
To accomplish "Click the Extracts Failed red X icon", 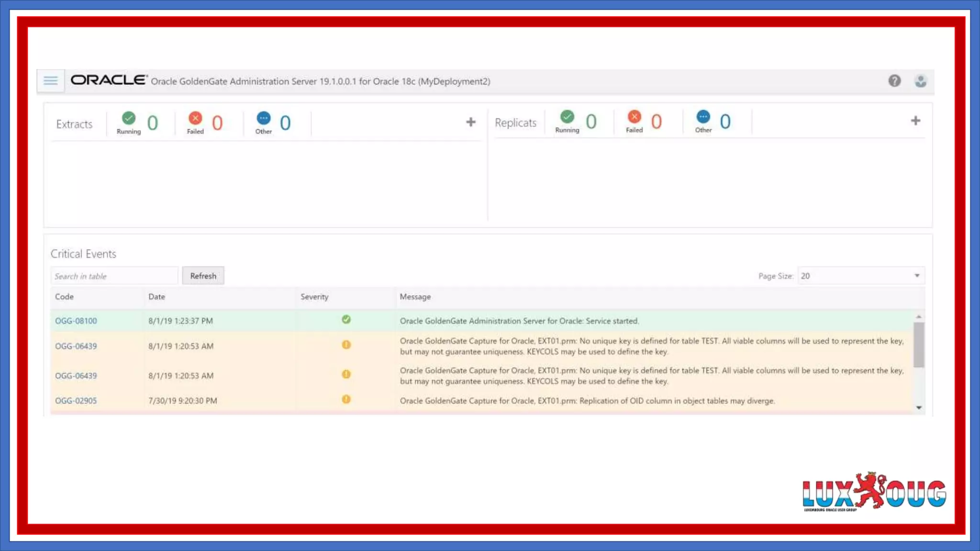I will (x=195, y=118).
